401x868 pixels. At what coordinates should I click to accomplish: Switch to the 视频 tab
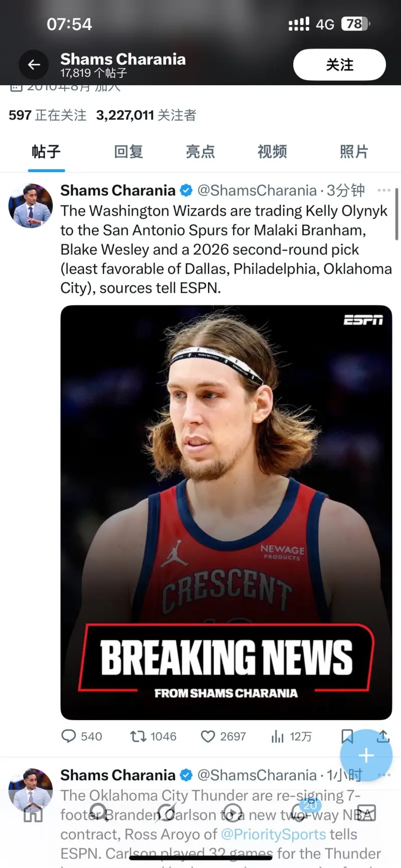272,151
